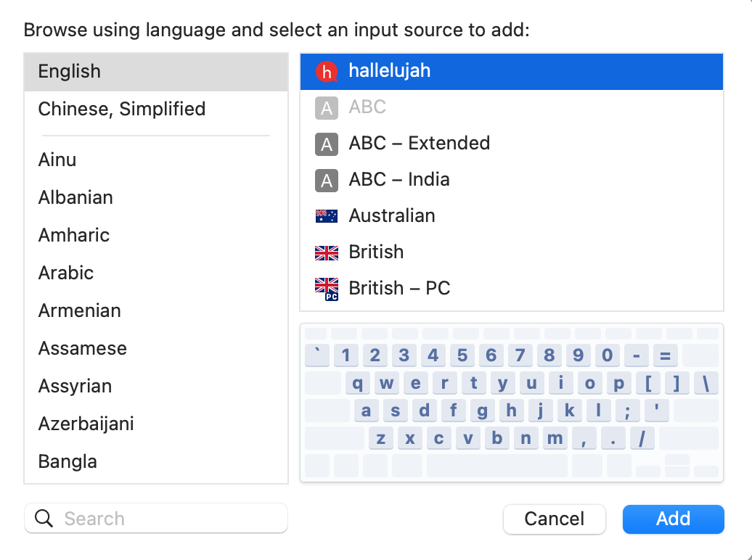Click the forward slash key in preview
Image resolution: width=752 pixels, height=560 pixels.
pyautogui.click(x=642, y=438)
